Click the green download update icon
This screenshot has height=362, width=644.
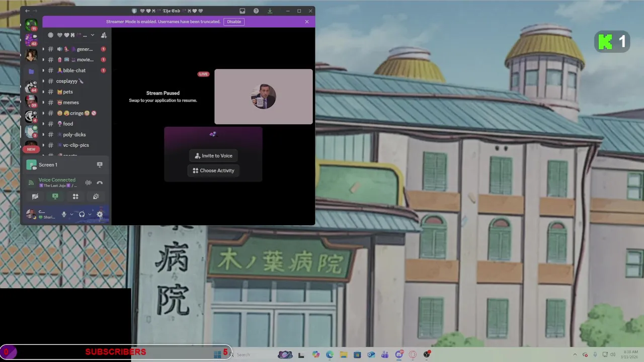tap(270, 11)
